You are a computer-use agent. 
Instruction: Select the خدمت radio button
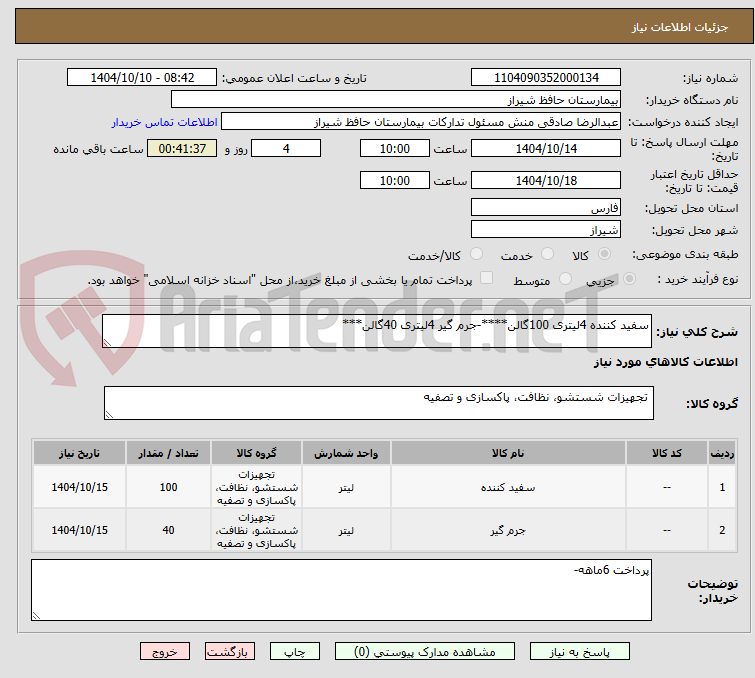[547, 254]
